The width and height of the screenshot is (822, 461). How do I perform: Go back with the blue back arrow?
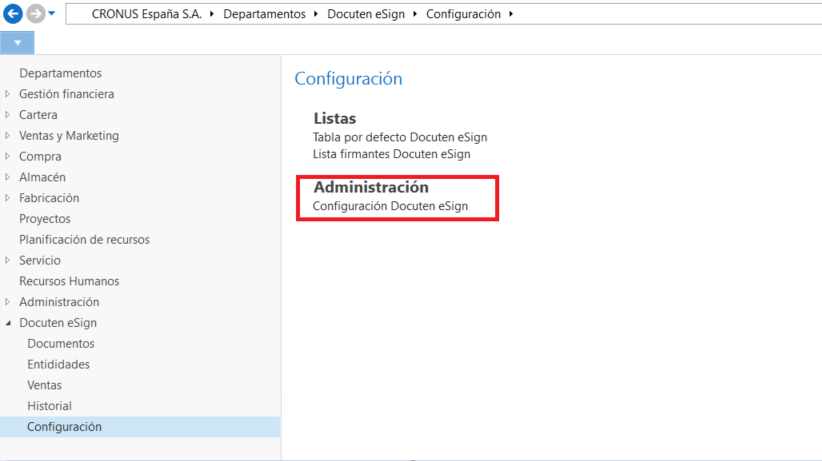point(13,14)
